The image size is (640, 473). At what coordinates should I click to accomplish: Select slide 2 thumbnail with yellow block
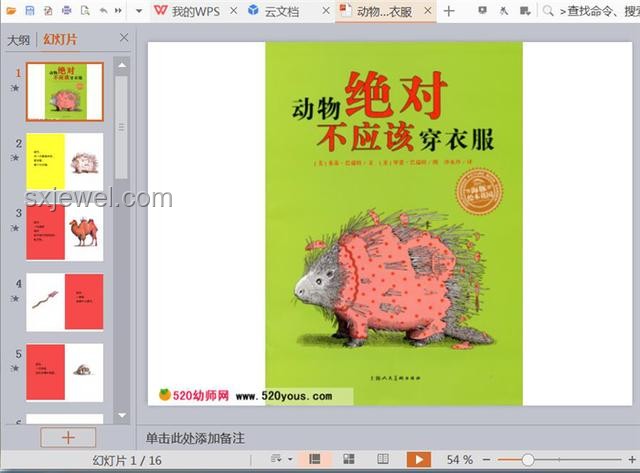tap(65, 161)
